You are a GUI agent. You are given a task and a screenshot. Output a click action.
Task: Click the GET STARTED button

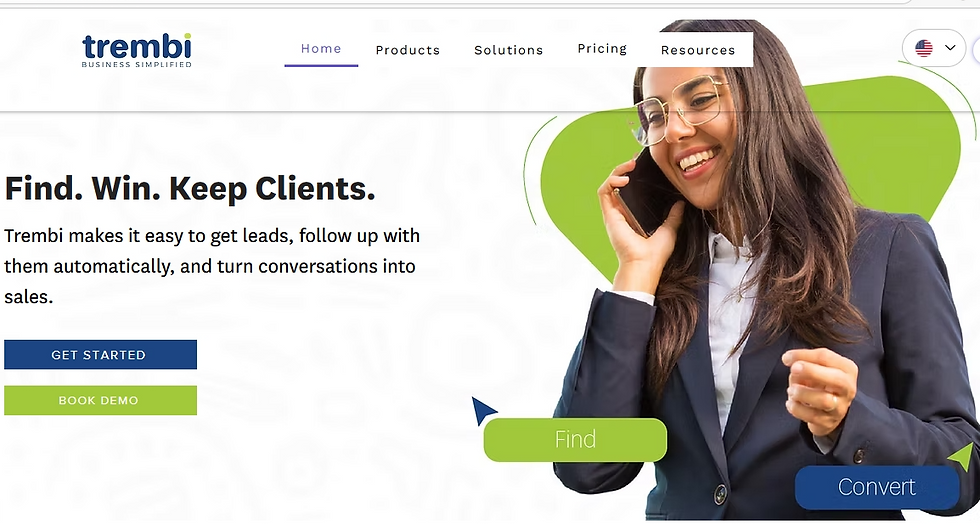101,355
